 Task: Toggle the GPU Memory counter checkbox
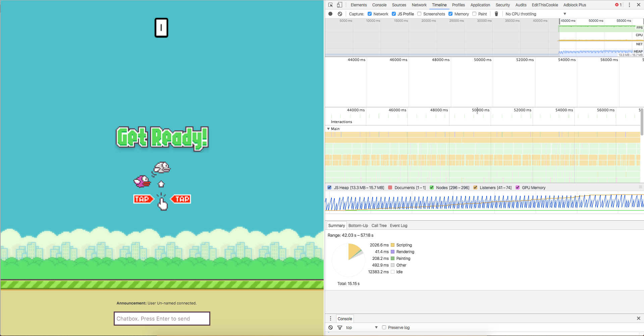(518, 187)
